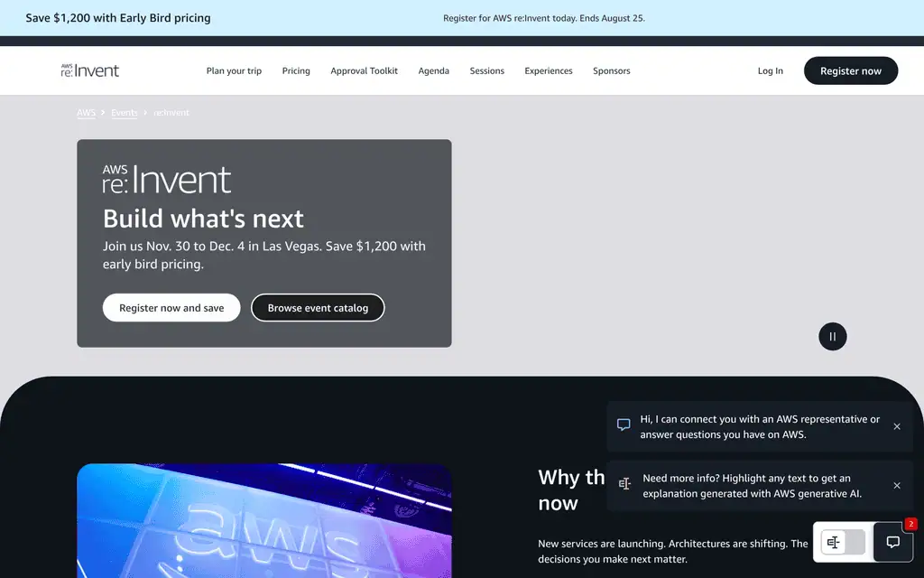Viewport: 924px width, 578px height.
Task: Open Plan your trip menu item
Action: 234,70
